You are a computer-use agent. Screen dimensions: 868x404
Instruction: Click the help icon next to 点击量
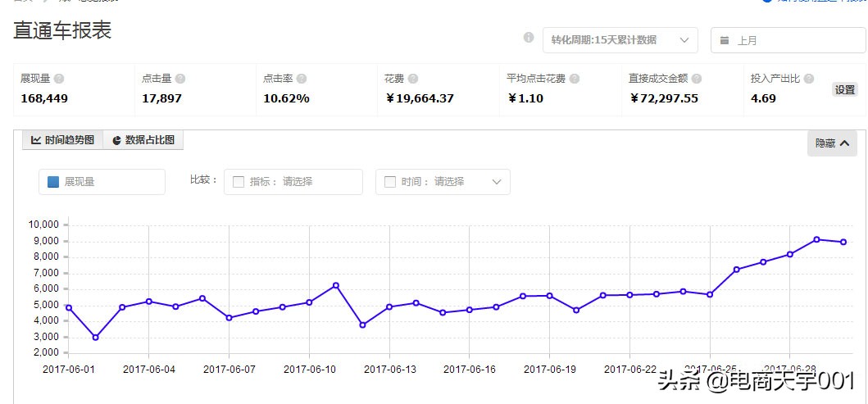point(180,79)
